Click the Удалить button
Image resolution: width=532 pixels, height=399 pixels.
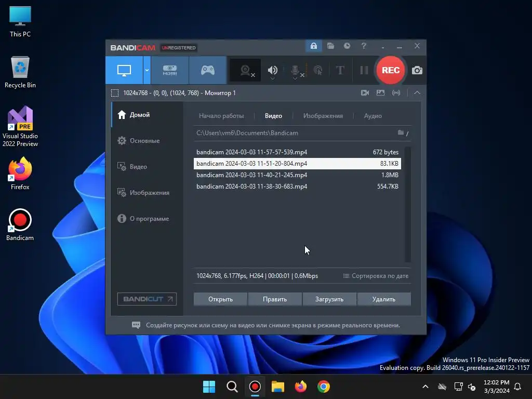(384, 299)
